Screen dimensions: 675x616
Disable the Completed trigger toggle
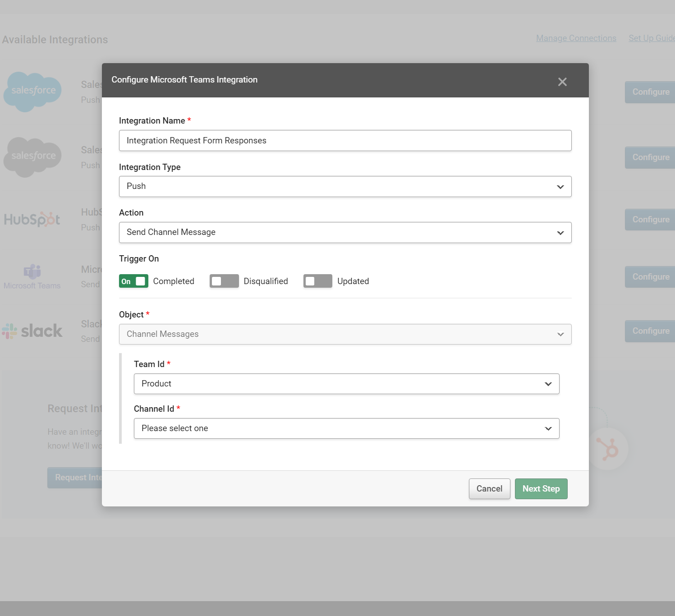(x=133, y=281)
